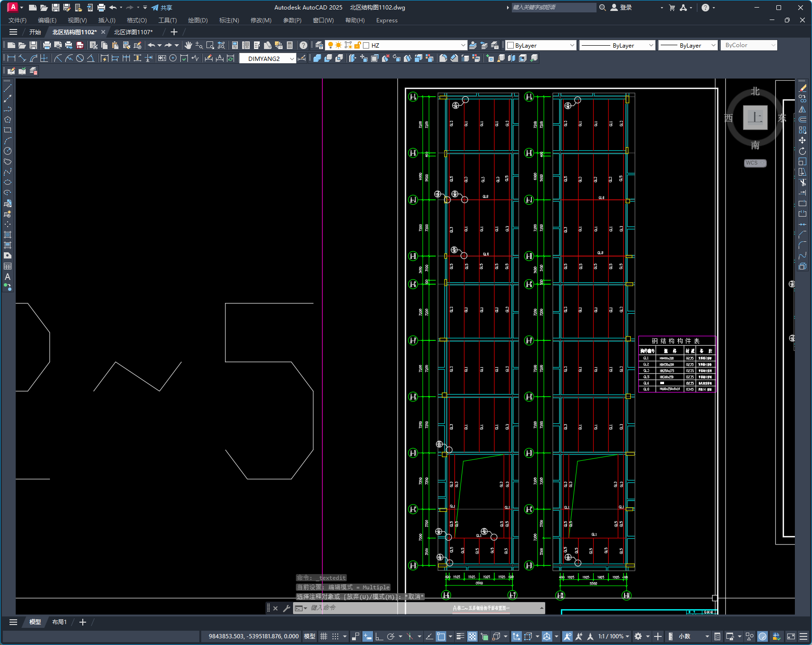Click the 共享 share button

tap(162, 8)
